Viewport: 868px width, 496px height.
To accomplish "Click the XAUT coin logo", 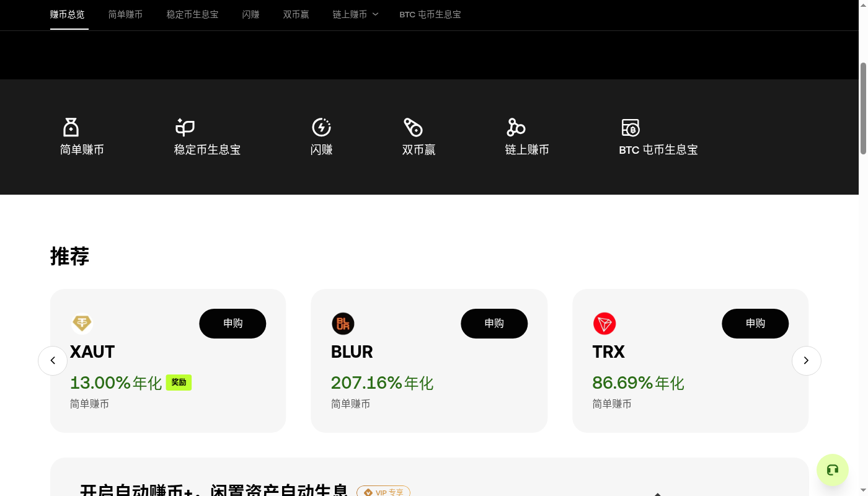I will pos(82,323).
